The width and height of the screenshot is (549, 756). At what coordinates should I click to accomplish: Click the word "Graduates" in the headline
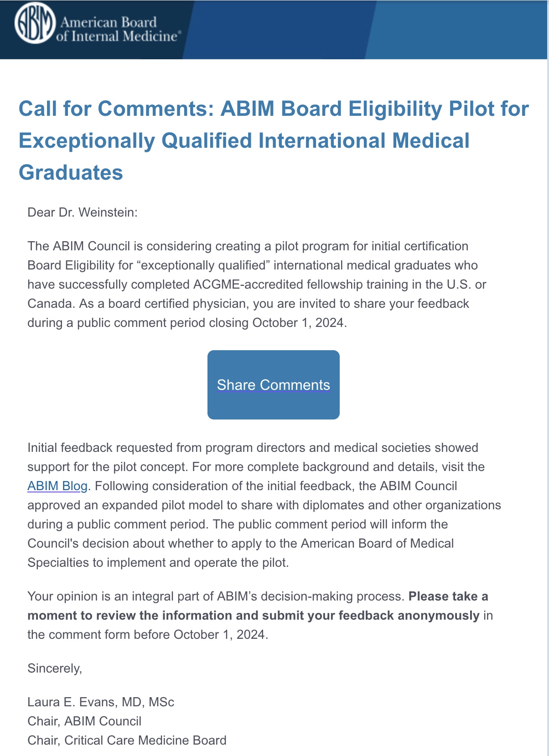click(71, 173)
